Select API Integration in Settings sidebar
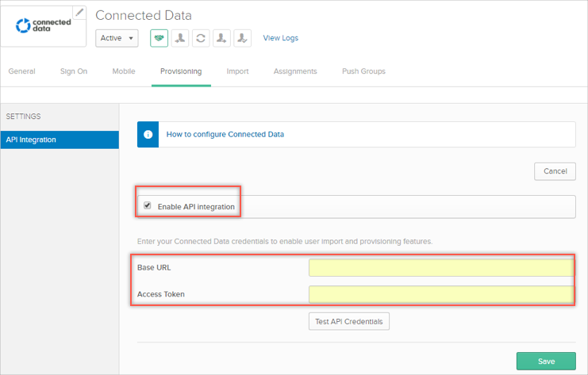Image resolution: width=588 pixels, height=375 pixels. [60, 140]
